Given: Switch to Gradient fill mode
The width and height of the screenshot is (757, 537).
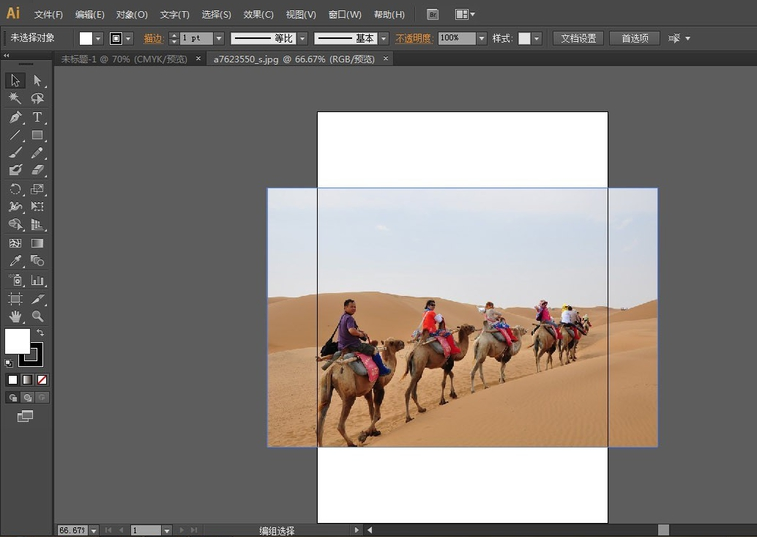Looking at the screenshot, I should coord(28,380).
